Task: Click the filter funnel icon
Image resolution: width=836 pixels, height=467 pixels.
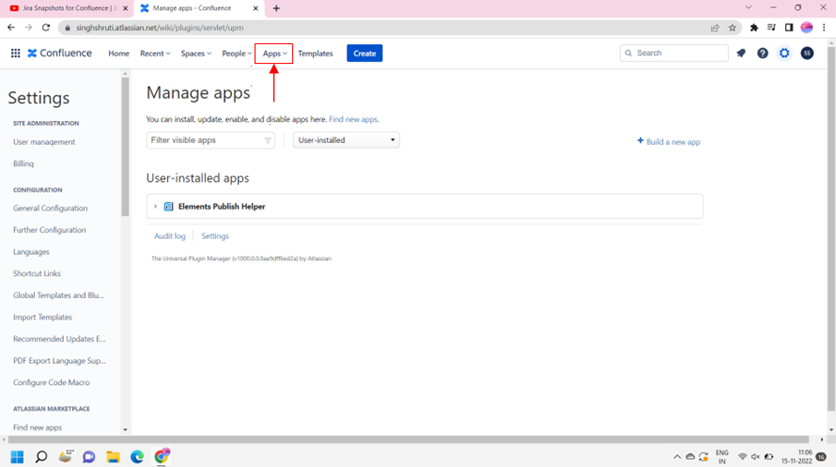Action: (x=268, y=140)
